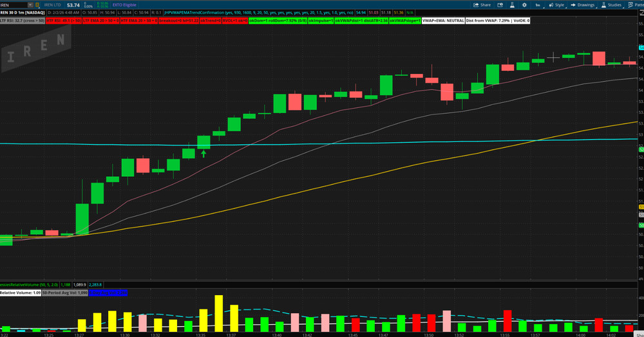
Task: Open the Share menu button
Action: click(x=482, y=5)
